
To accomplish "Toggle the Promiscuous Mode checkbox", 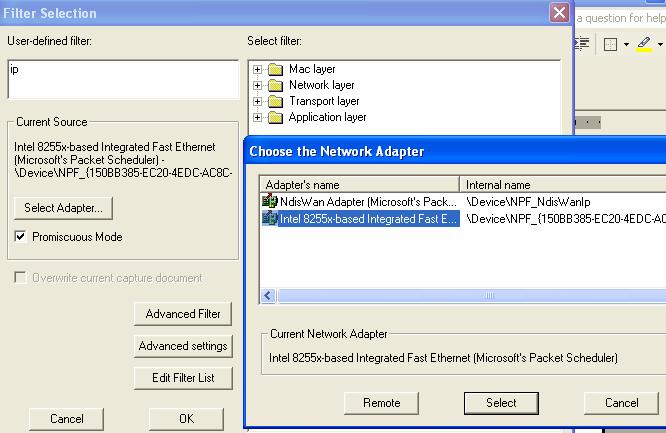I will pos(21,237).
